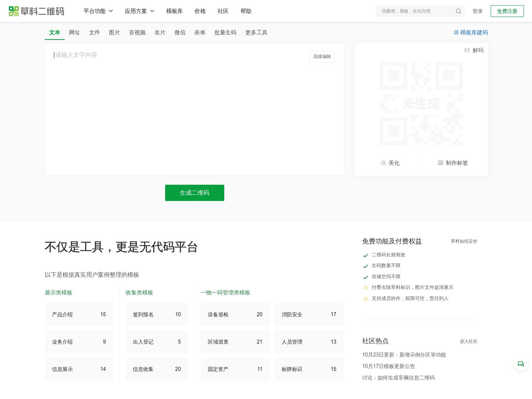Open 高级编辑 advanced editor
This screenshot has width=532, height=399.
322,57
